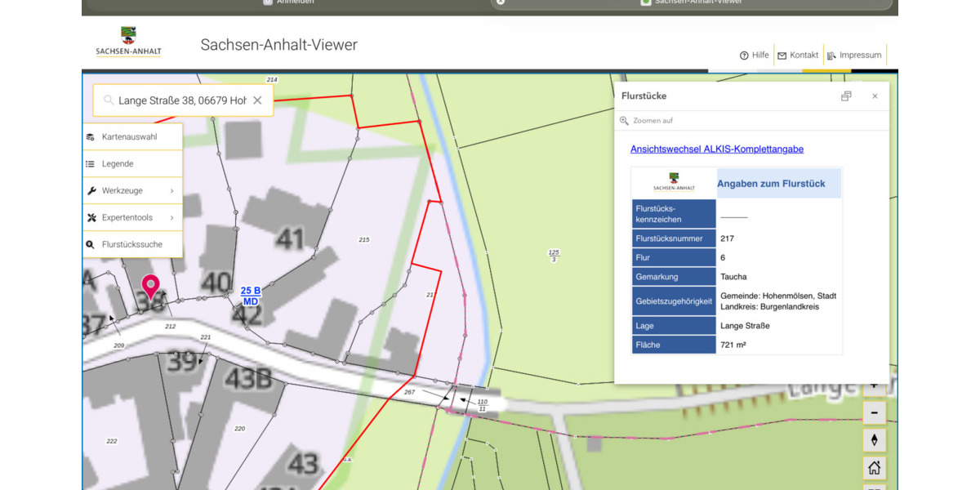Zoom out using the minus button

[x=874, y=412]
